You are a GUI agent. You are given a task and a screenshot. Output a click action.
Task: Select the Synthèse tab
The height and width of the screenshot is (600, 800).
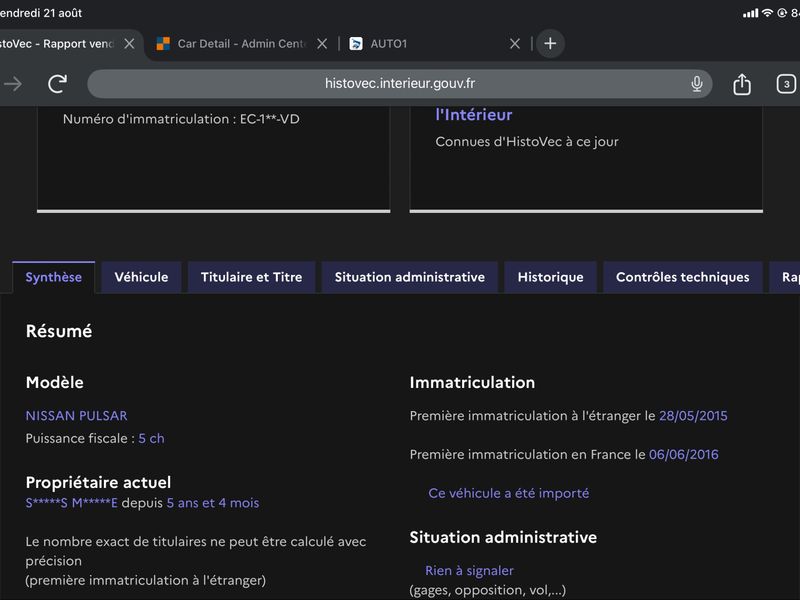click(54, 277)
